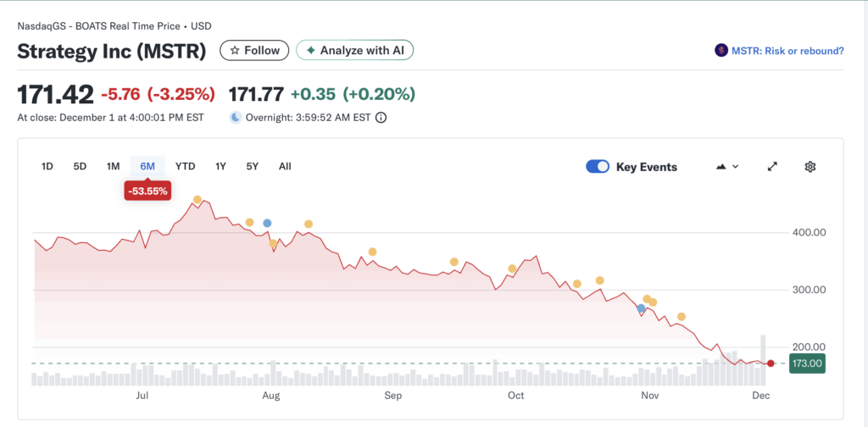Click the blue event dot just before Nov

pyautogui.click(x=641, y=308)
